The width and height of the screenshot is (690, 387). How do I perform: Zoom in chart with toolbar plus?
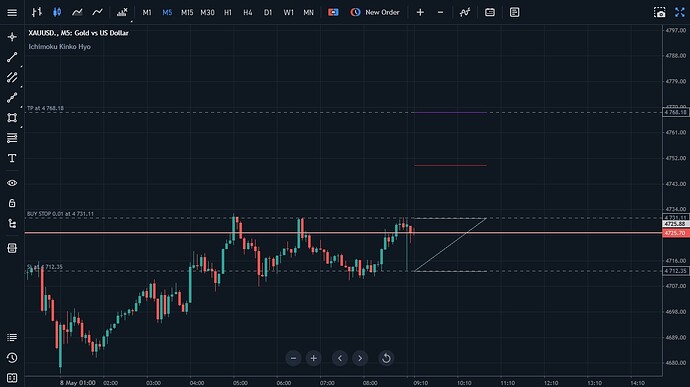click(x=420, y=12)
